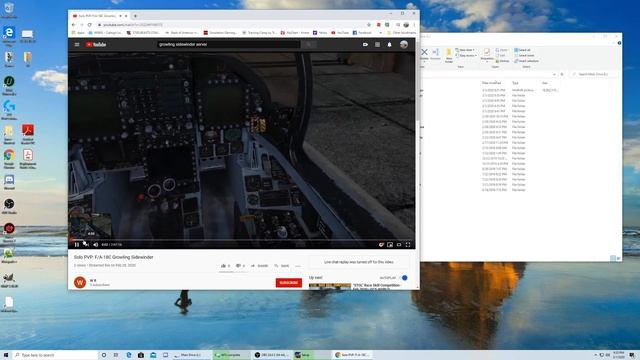Viewport: 640px width, 360px height.
Task: Click the Share button under the video
Action: (x=260, y=266)
